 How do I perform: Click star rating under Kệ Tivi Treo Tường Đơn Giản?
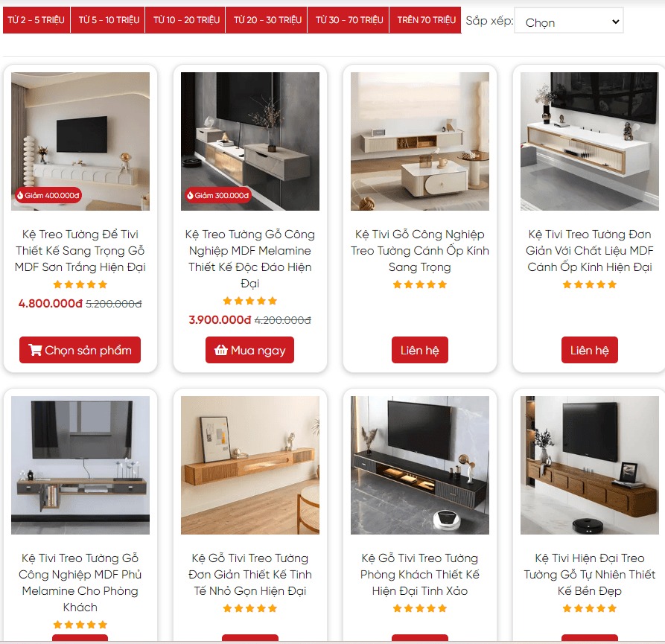click(590, 284)
